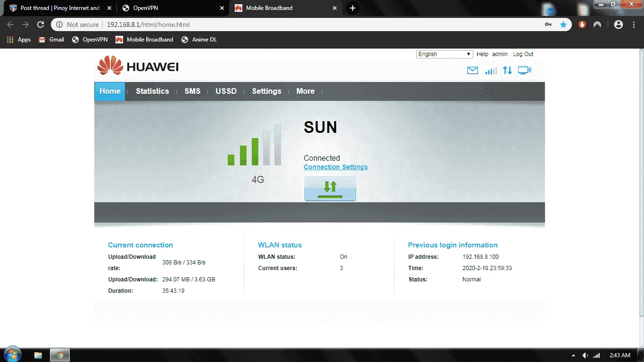Click the admin account link
644x362 pixels.
[x=500, y=54]
